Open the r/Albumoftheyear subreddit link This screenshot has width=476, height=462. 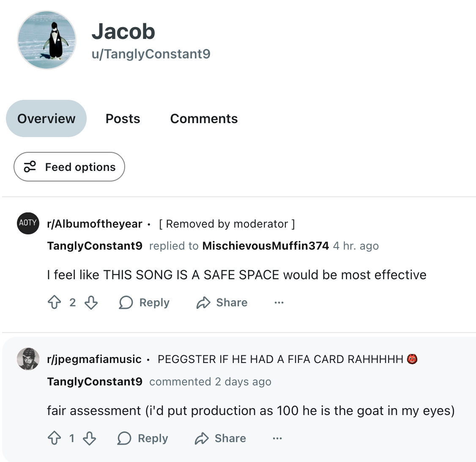coord(94,224)
